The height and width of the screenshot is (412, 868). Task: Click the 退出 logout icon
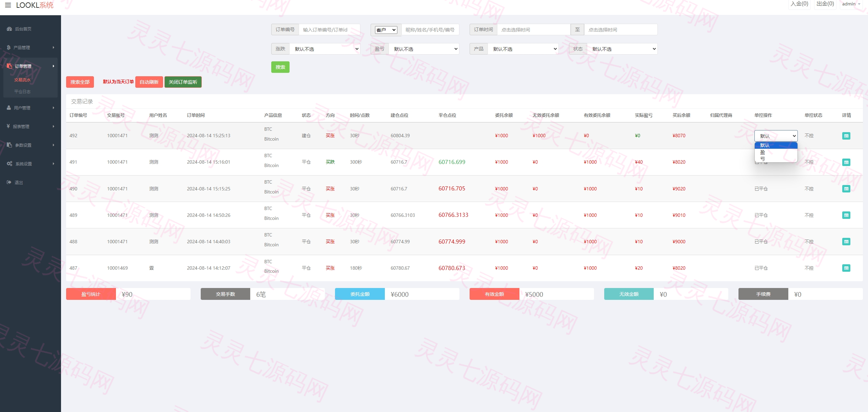[x=9, y=182]
